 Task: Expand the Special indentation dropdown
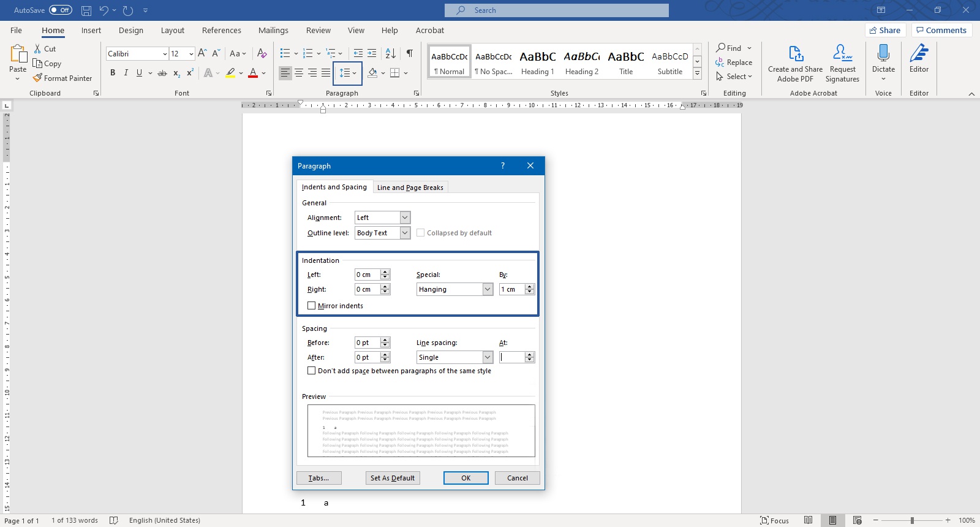coord(488,289)
